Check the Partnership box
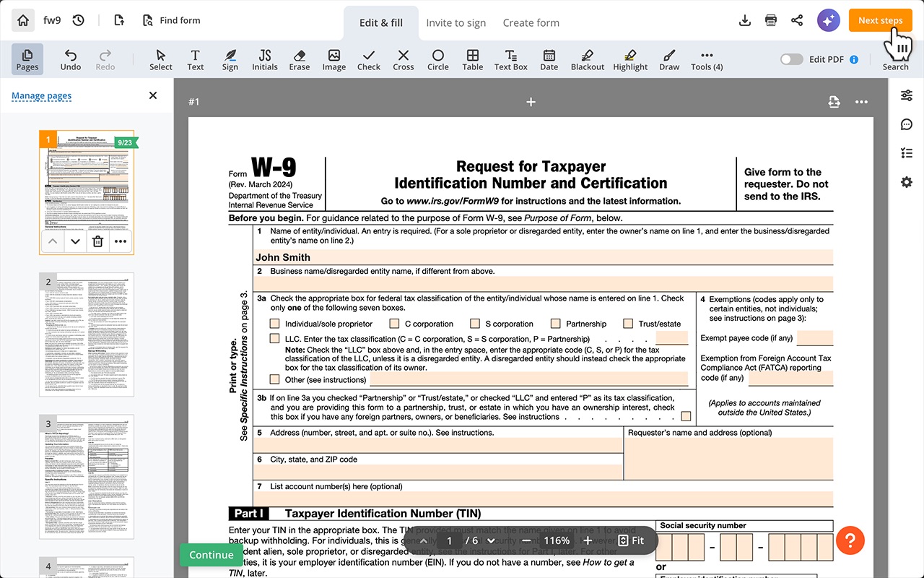Image resolution: width=924 pixels, height=578 pixels. tap(556, 324)
